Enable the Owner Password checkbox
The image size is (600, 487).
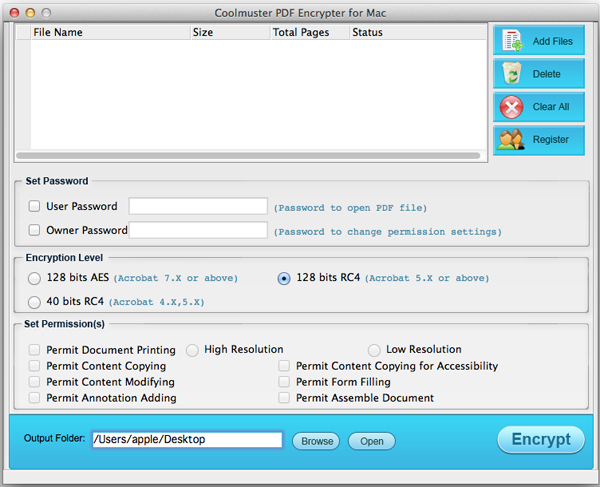[x=34, y=230]
